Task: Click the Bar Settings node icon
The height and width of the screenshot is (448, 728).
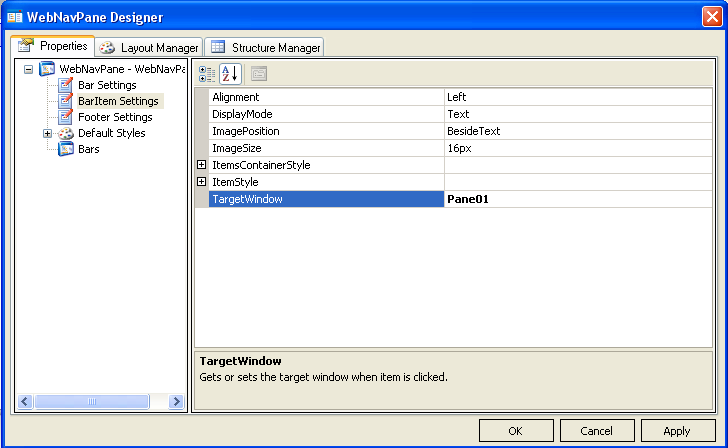Action: (x=66, y=85)
